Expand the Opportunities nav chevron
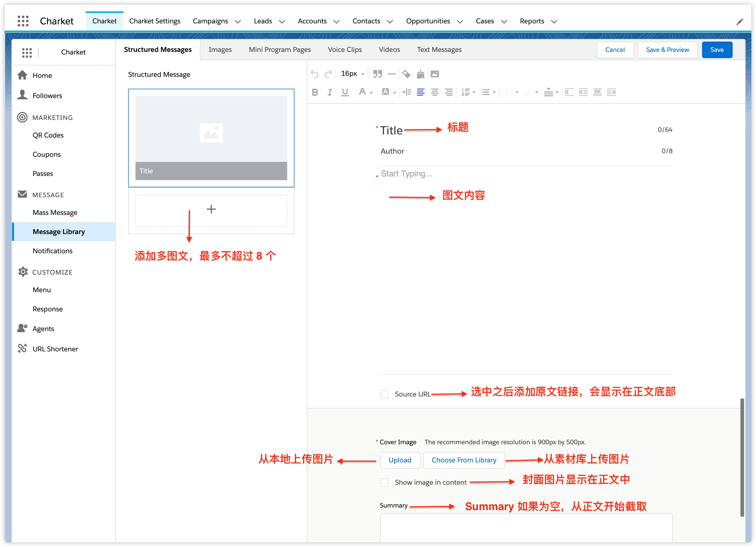The height and width of the screenshot is (547, 756). tap(460, 22)
